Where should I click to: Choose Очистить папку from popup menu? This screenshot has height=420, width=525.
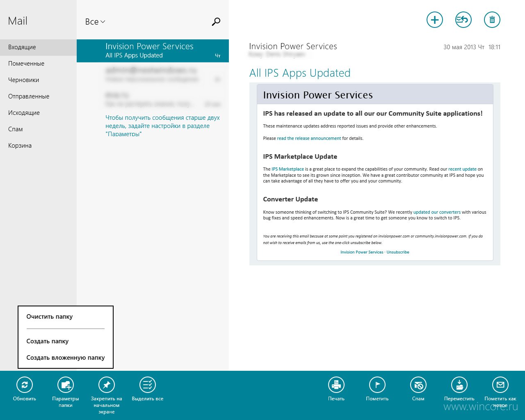pyautogui.click(x=66, y=317)
